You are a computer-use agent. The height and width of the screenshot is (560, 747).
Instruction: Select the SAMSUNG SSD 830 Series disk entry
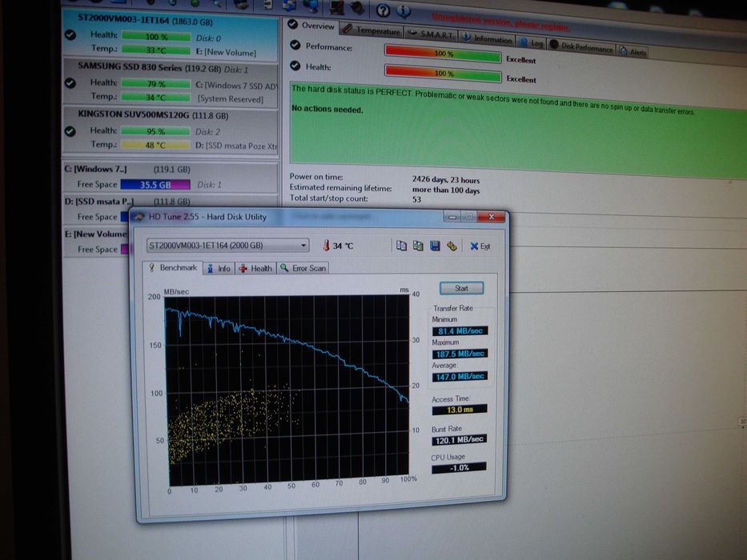click(x=170, y=83)
